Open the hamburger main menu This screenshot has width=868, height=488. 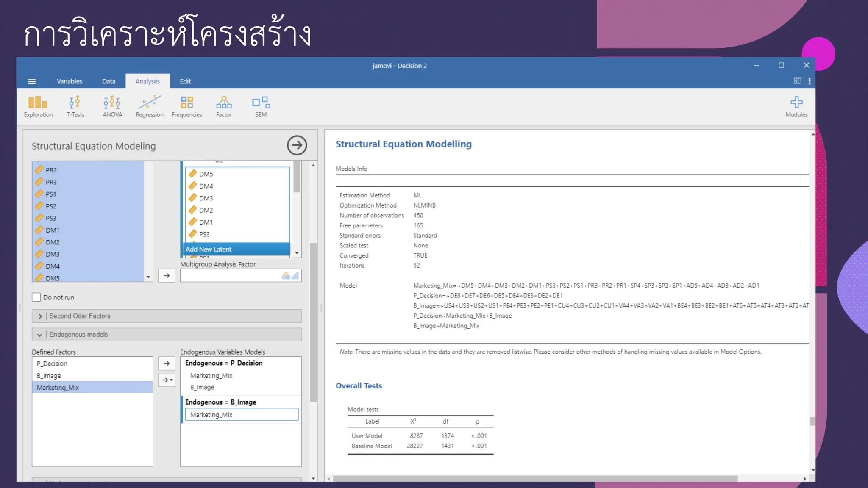click(32, 81)
